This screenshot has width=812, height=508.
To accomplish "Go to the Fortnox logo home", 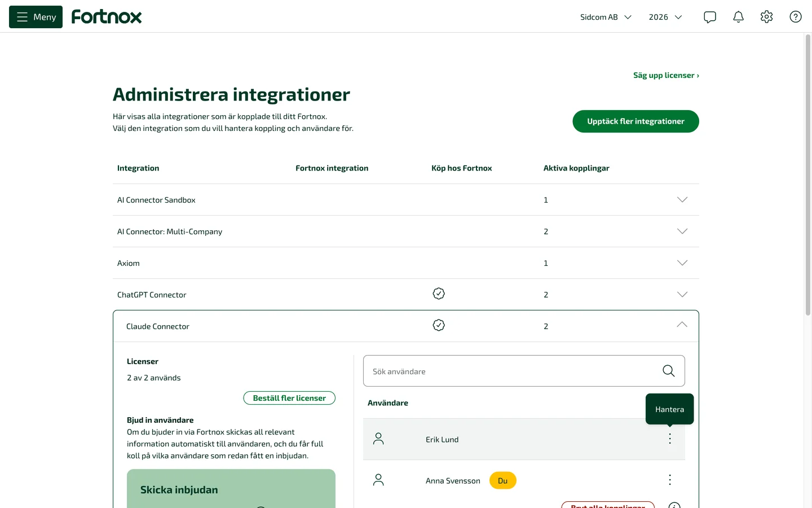I will tap(107, 17).
